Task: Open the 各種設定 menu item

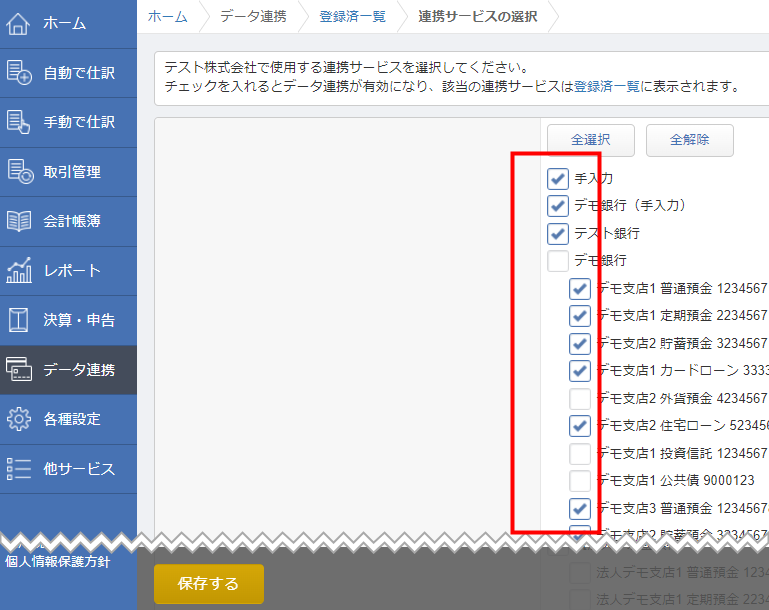Action: [x=68, y=419]
